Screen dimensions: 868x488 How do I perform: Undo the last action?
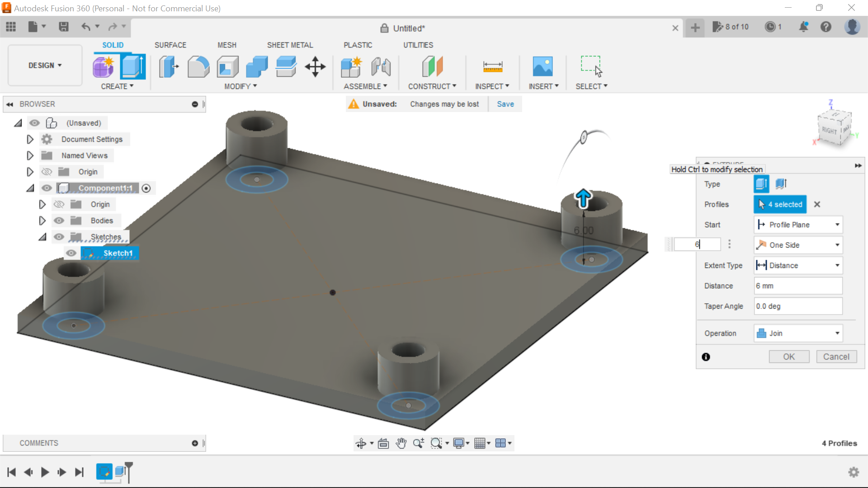(85, 27)
